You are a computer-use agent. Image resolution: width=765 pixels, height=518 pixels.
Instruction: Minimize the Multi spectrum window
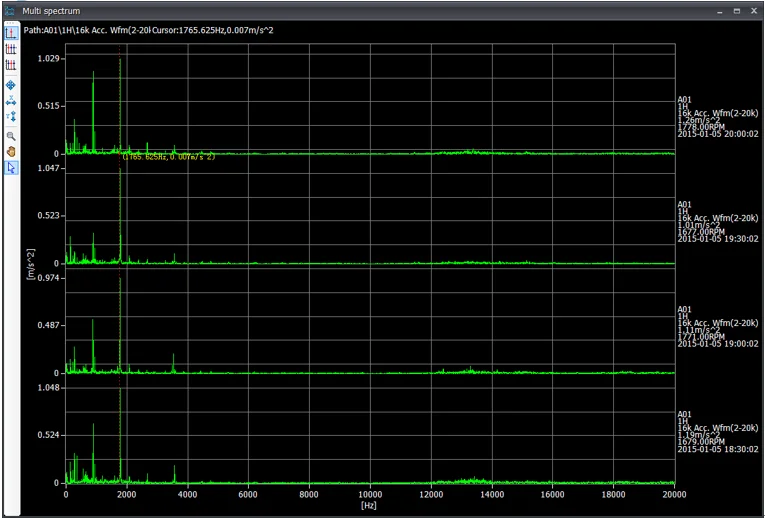click(720, 10)
